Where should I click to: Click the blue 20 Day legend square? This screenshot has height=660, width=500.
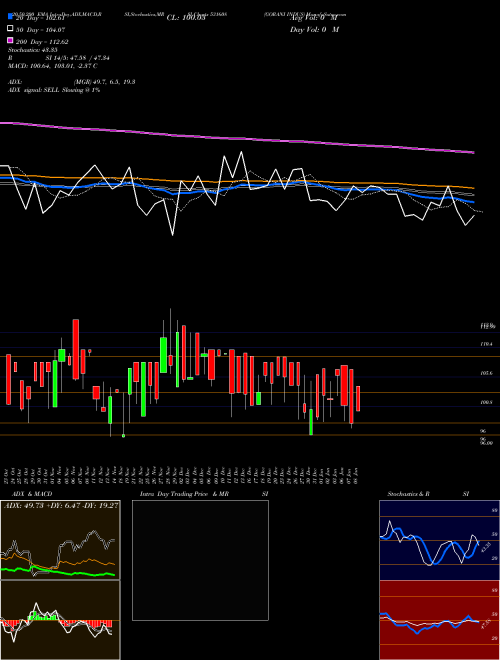point(11,17)
